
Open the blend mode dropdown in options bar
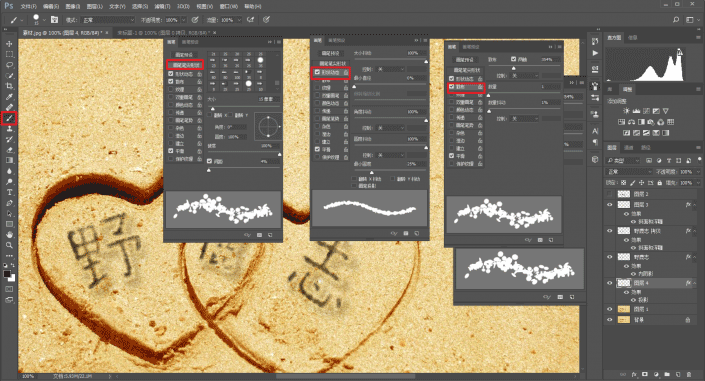click(108, 20)
